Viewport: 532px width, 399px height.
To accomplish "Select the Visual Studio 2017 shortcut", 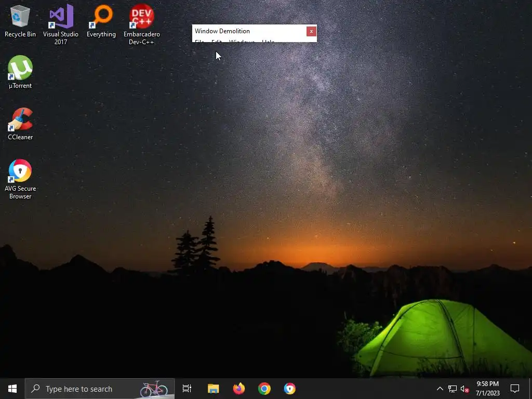I will point(61,24).
